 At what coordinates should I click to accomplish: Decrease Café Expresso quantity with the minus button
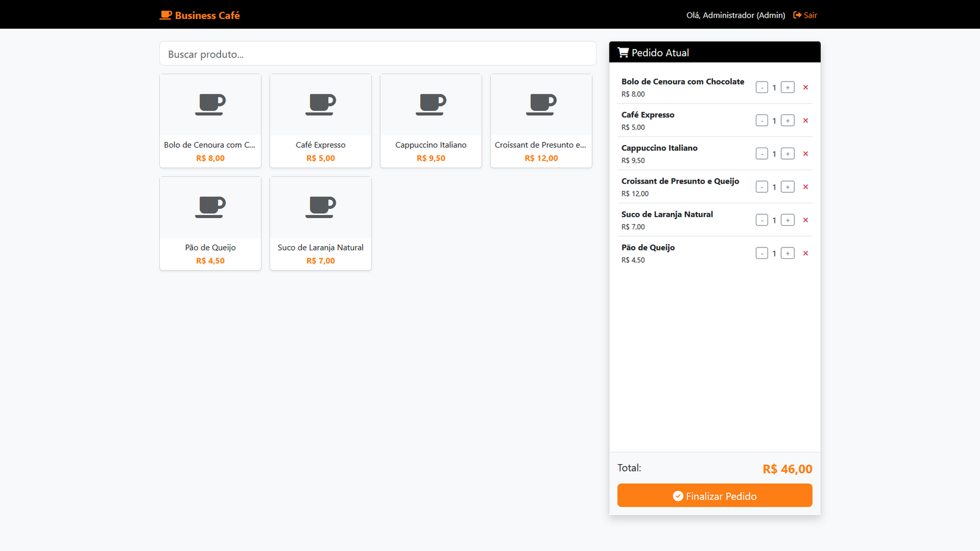click(762, 120)
